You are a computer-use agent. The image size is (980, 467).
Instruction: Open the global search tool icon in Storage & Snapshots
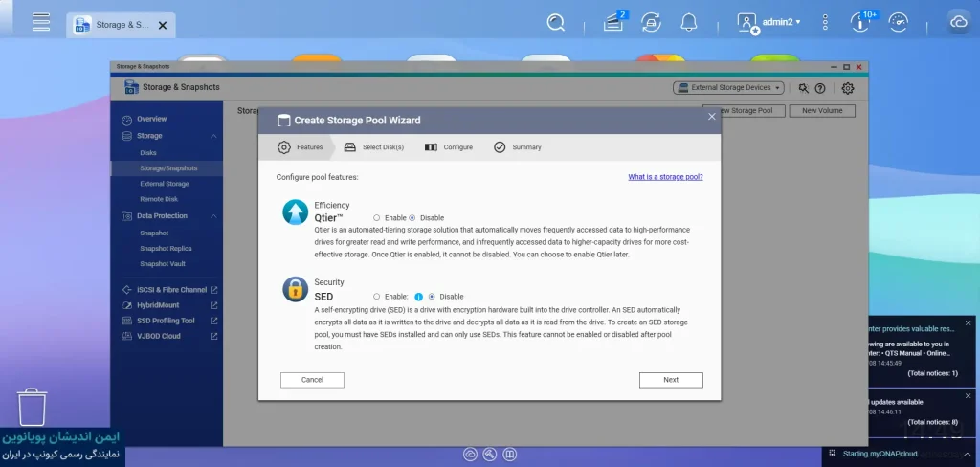804,88
